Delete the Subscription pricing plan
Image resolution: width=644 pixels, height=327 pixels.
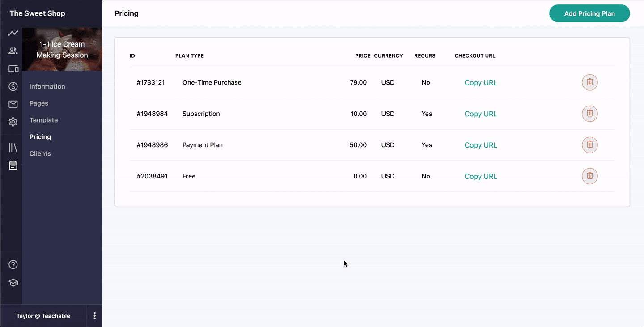[589, 114]
